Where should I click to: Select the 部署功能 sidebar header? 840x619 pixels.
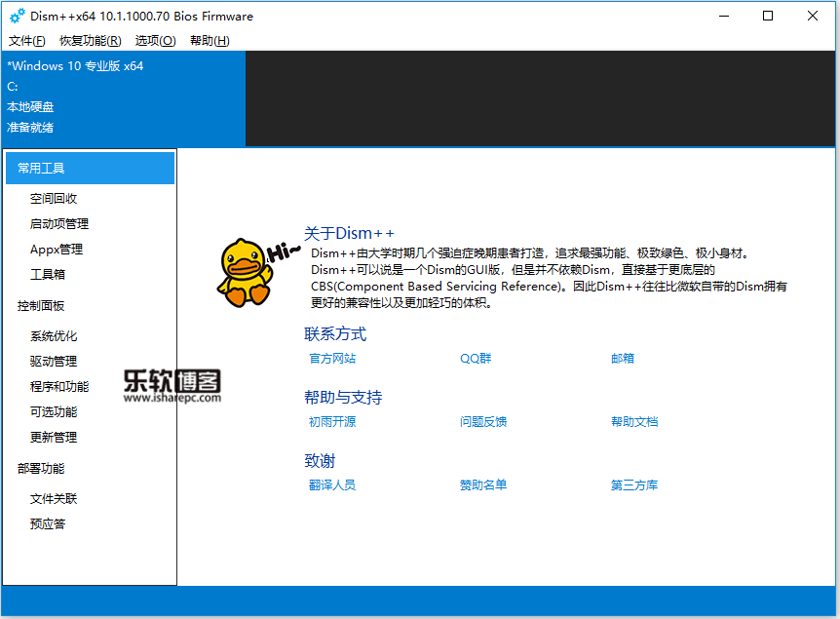(41, 469)
